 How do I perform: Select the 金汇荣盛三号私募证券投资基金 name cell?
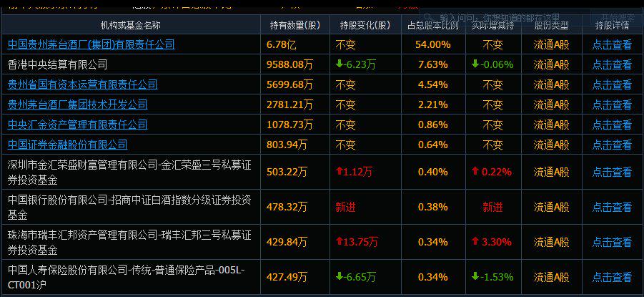click(131, 172)
